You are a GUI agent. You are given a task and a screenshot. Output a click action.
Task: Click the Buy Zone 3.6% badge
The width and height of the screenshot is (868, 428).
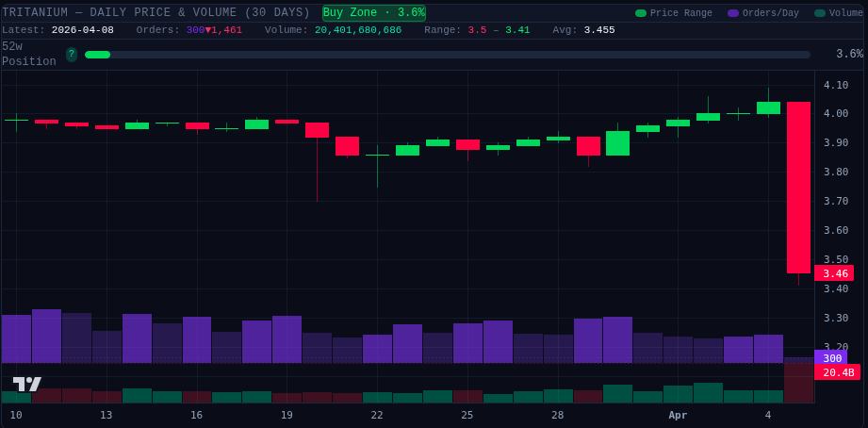373,13
